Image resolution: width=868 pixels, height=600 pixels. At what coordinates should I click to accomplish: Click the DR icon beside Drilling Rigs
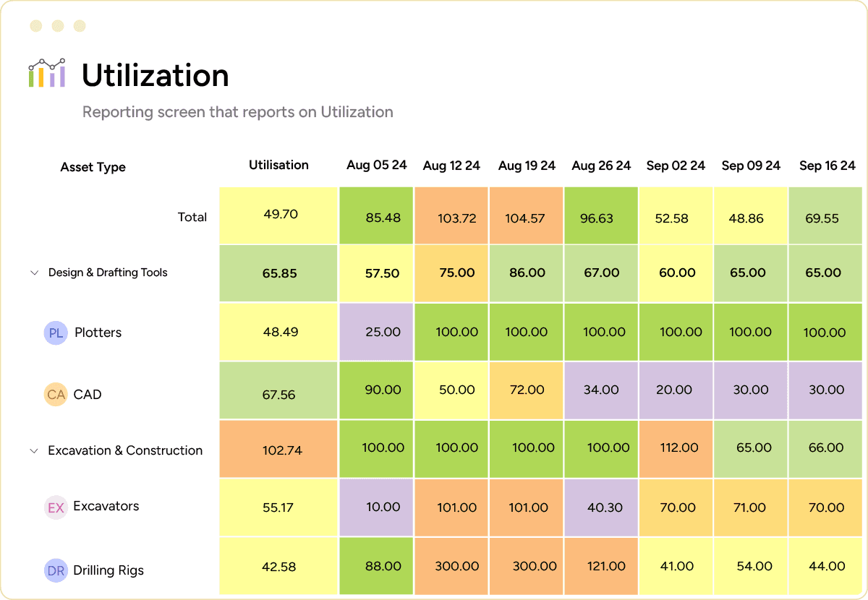coord(56,570)
